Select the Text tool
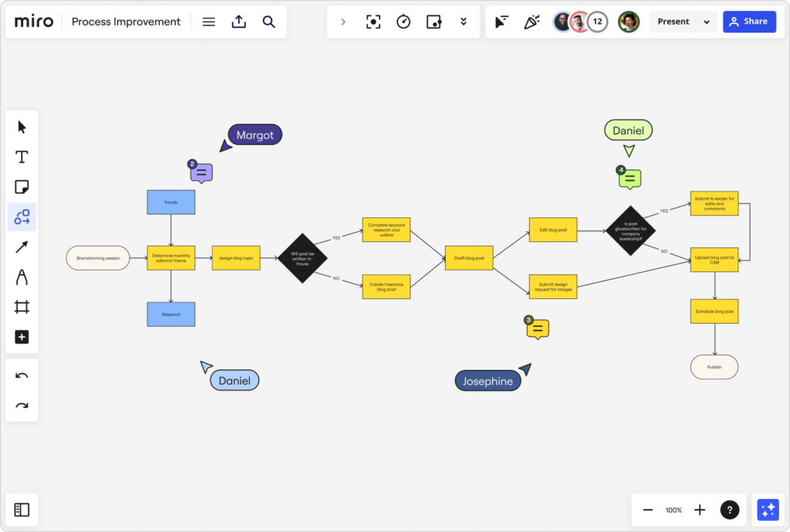The image size is (790, 532). coord(22,157)
